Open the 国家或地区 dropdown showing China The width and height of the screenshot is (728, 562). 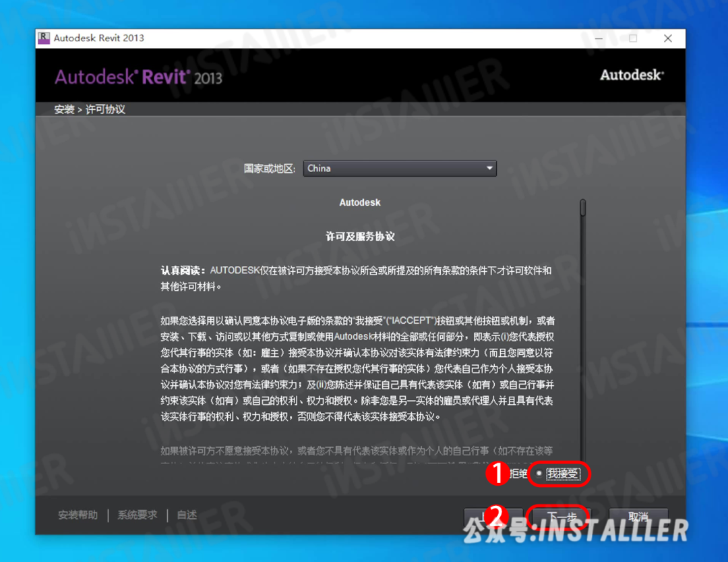click(x=400, y=168)
